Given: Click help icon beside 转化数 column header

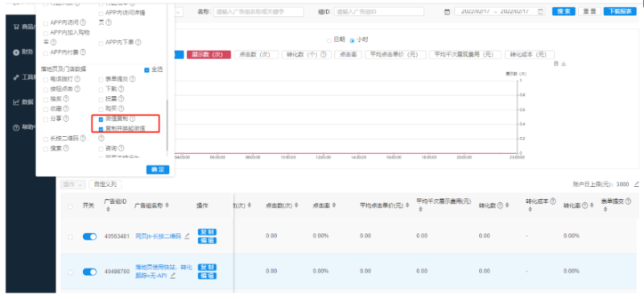Looking at the screenshot, I should click(x=500, y=206).
